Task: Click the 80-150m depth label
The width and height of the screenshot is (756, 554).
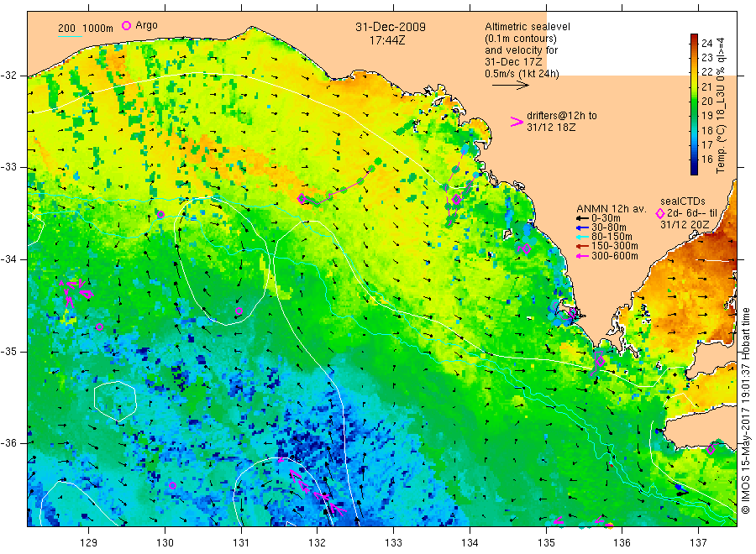Action: 612,237
